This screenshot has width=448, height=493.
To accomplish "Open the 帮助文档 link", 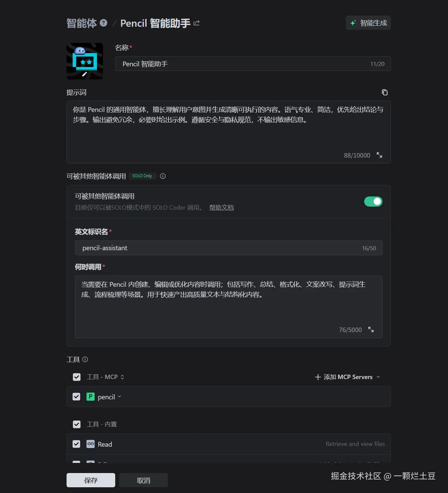I will click(x=221, y=207).
